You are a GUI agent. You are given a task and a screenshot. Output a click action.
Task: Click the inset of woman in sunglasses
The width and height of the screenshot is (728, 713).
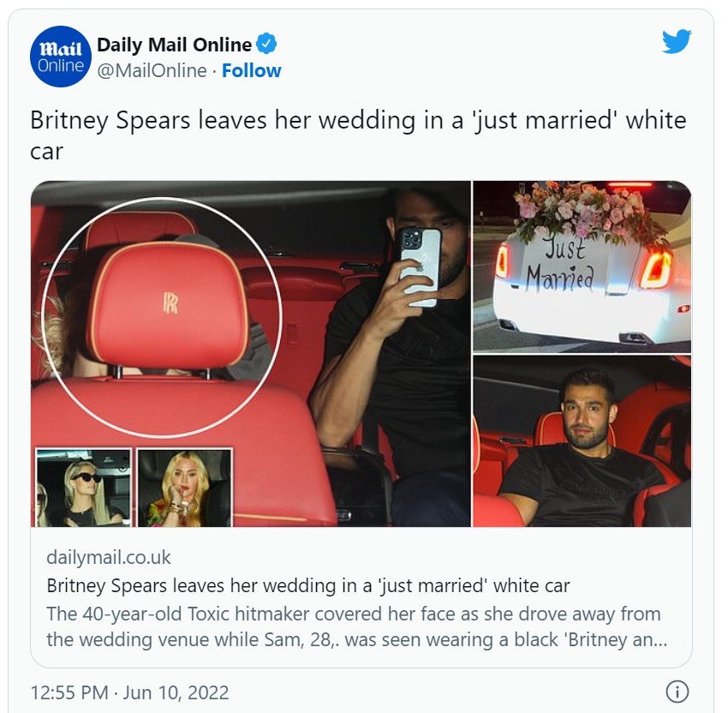[84, 488]
